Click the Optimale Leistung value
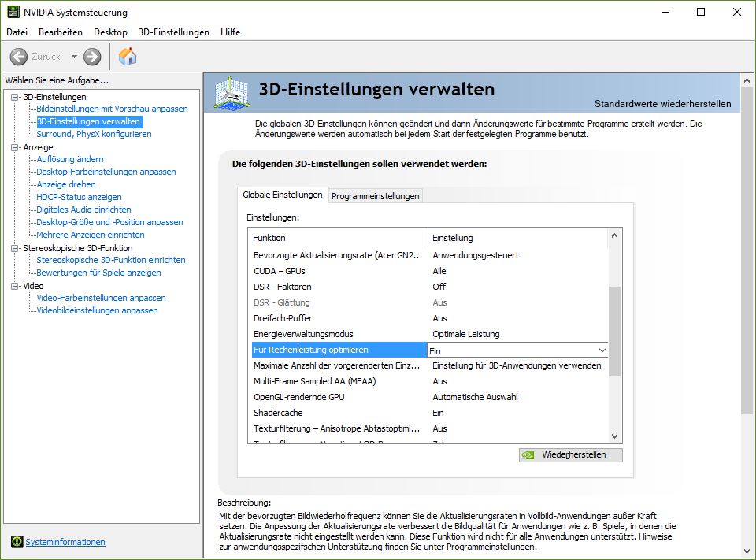Image resolution: width=756 pixels, height=560 pixels. click(465, 334)
